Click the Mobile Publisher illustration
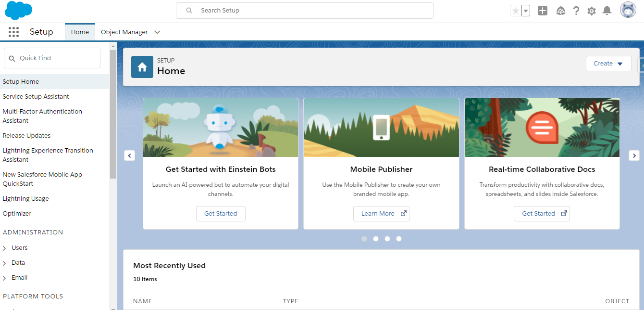The image size is (644, 310). pos(381,128)
